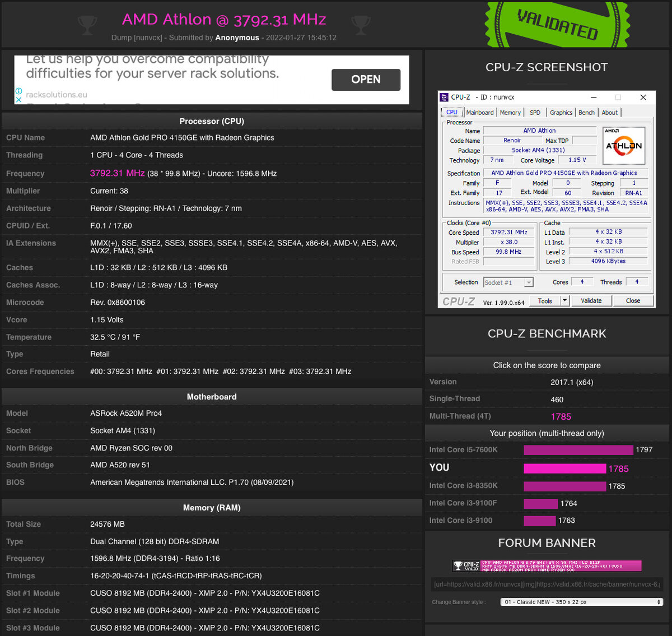The width and height of the screenshot is (672, 636).
Task: Click the ad info icon
Action: 18,91
